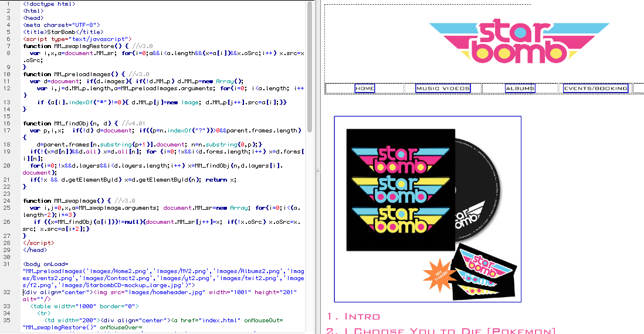This screenshot has height=334, width=644.
Task: Select the StarBomb CD mockup album image
Action: tap(428, 209)
